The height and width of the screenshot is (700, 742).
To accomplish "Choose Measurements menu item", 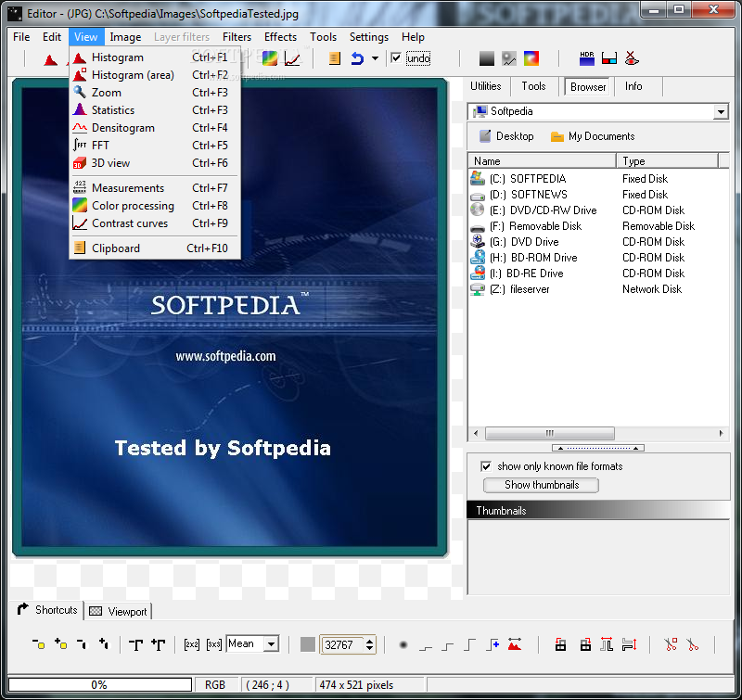I will coord(155,188).
